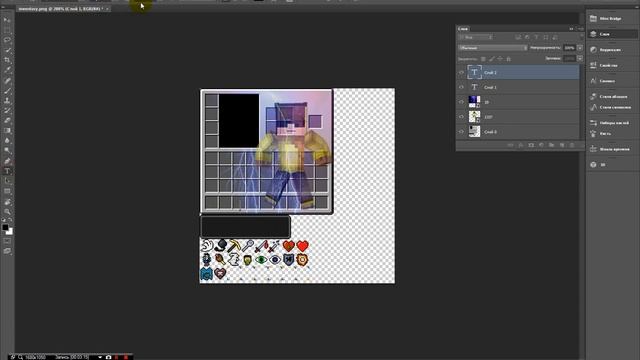Open the opacity slider arrow

pos(580,48)
